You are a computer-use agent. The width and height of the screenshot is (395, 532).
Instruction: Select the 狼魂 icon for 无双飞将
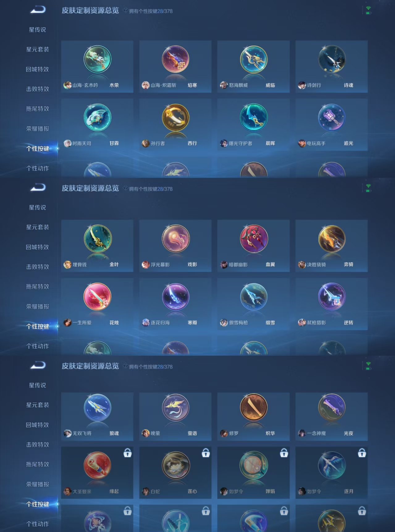97,408
